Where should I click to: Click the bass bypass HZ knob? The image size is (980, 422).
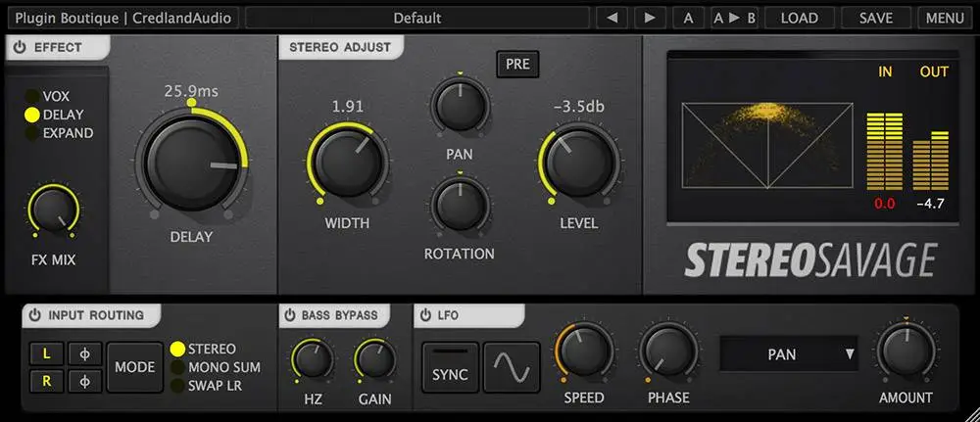tap(313, 359)
